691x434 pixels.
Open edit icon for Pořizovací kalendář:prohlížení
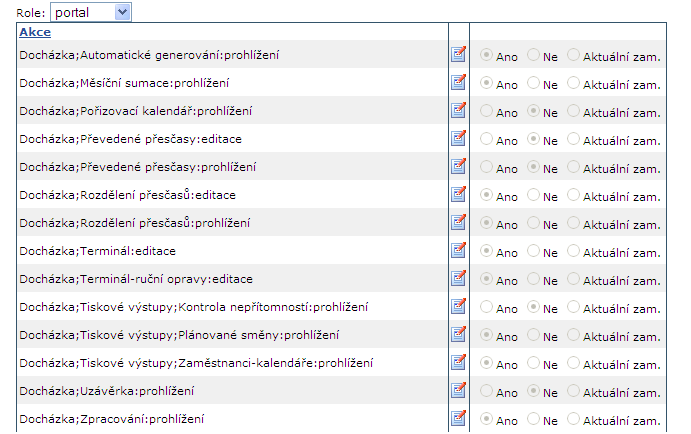pos(458,110)
